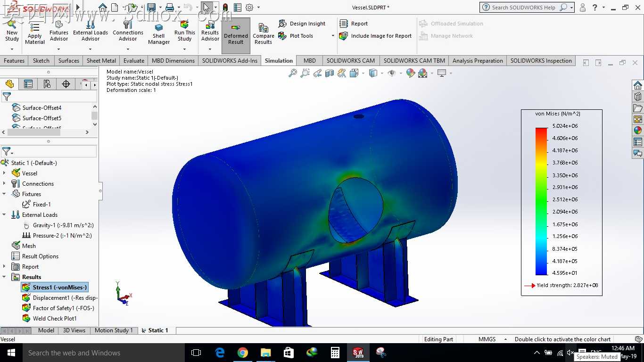Expand the Connections node
The image size is (644, 362).
(x=5, y=184)
